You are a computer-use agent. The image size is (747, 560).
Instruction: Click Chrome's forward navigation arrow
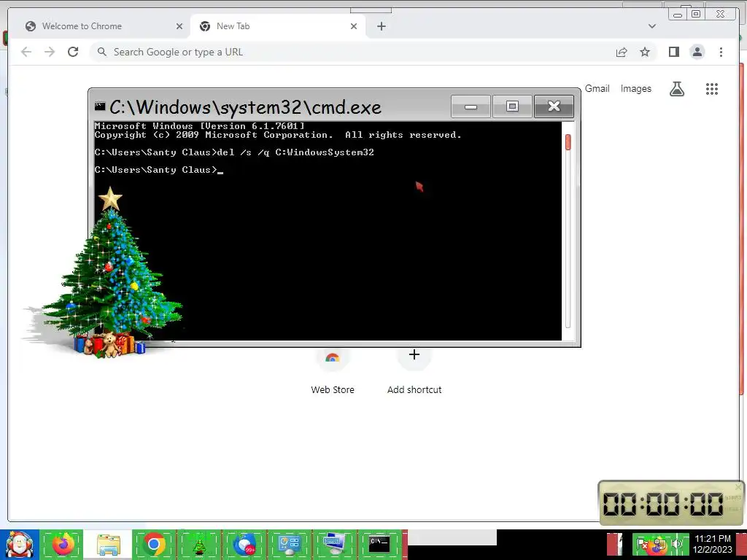point(50,52)
